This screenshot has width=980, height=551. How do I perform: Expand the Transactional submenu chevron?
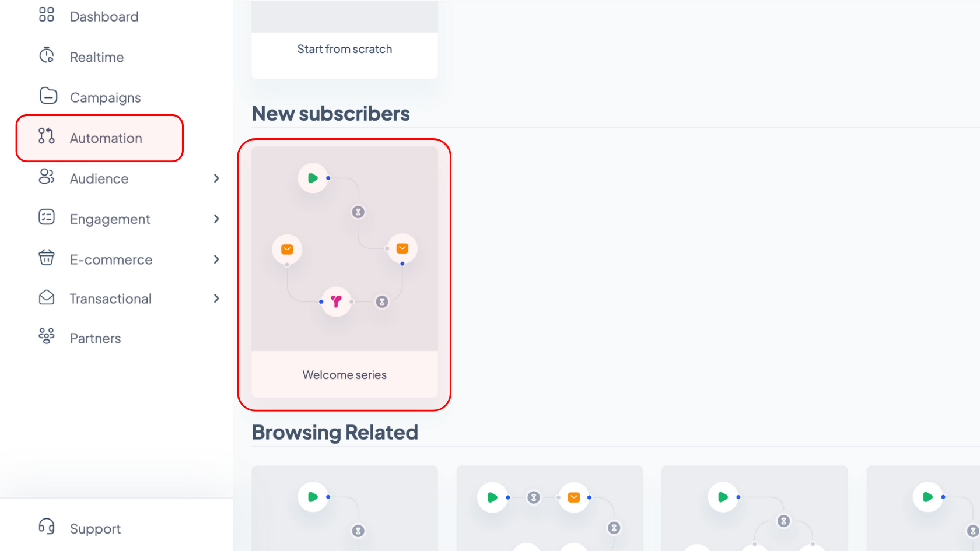[216, 299]
